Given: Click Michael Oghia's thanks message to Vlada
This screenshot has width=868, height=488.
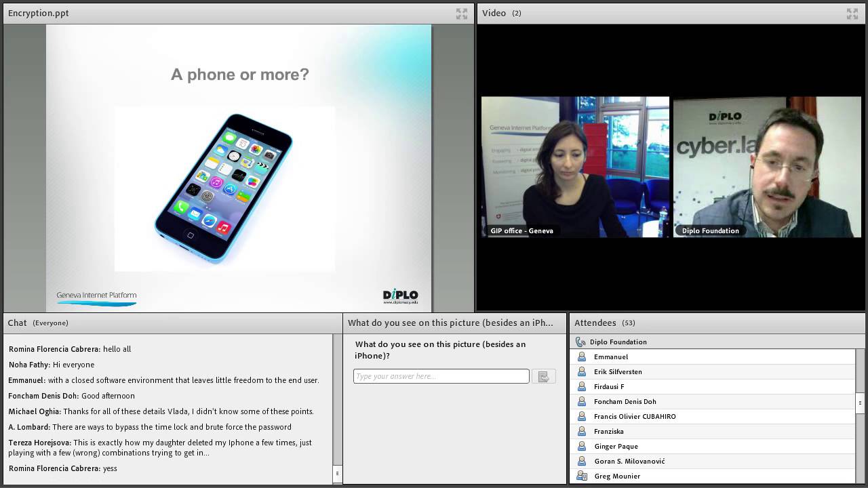Looking at the screenshot, I should point(161,411).
